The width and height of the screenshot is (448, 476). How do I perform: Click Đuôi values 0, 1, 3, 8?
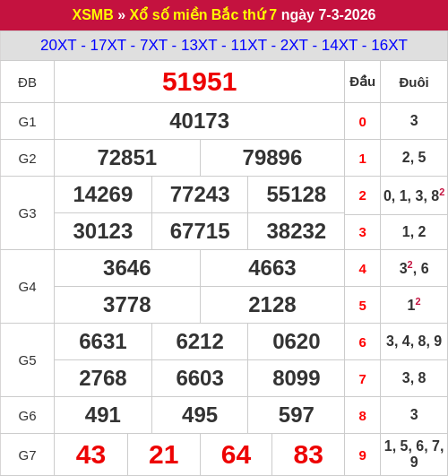[414, 195]
